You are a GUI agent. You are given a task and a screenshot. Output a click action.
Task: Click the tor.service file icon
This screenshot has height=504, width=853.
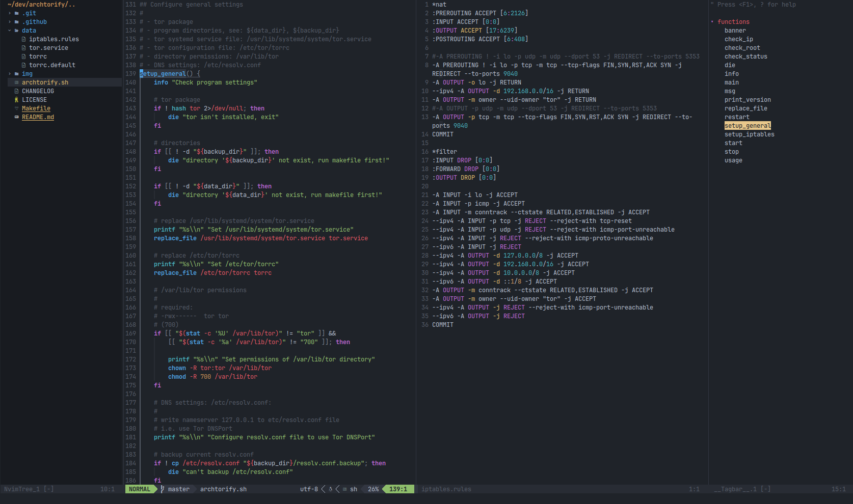(x=24, y=48)
